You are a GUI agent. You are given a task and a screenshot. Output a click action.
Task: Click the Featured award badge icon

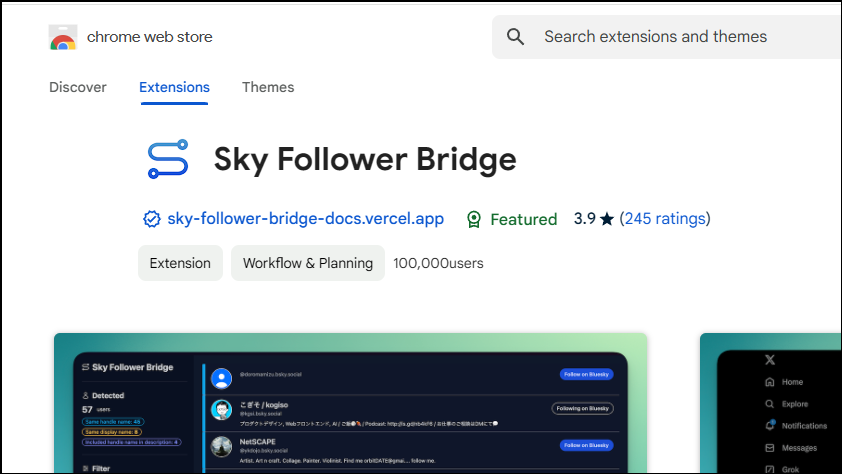(474, 219)
